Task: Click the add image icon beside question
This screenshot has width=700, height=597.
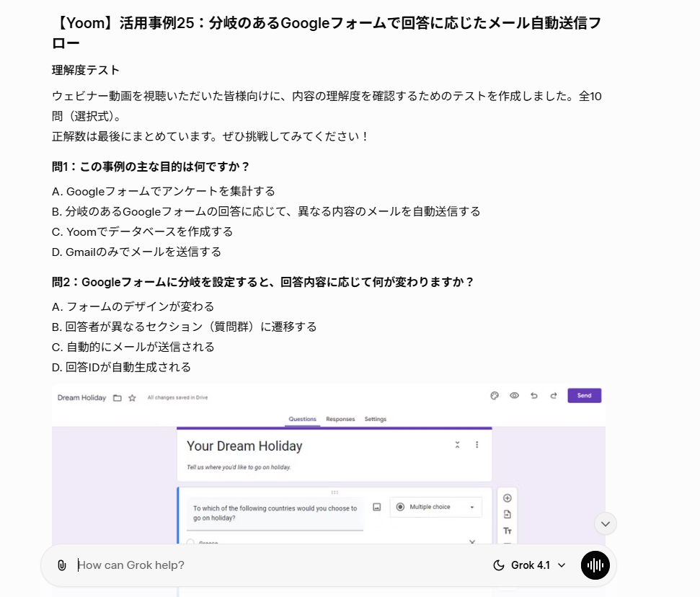Action: pos(377,508)
